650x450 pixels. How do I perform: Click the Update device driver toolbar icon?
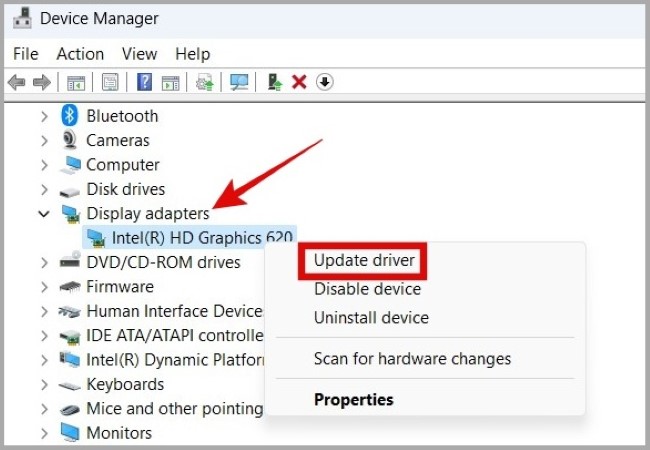click(x=205, y=82)
